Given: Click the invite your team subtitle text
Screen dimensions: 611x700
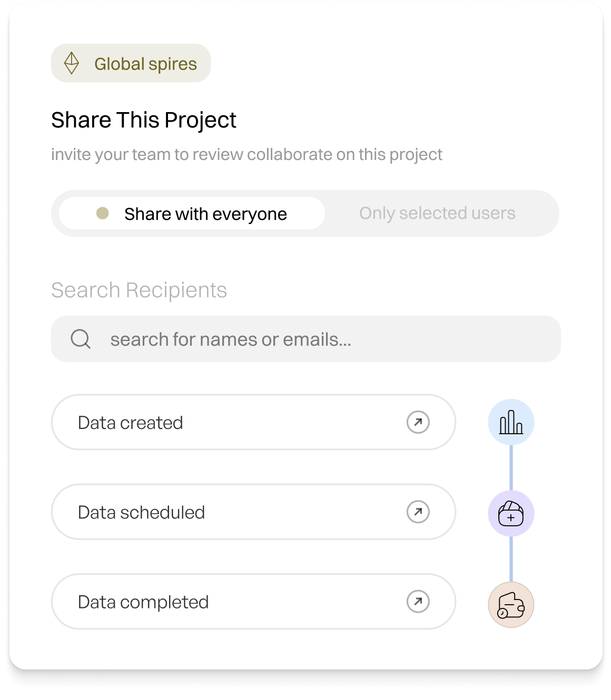Looking at the screenshot, I should click(247, 155).
